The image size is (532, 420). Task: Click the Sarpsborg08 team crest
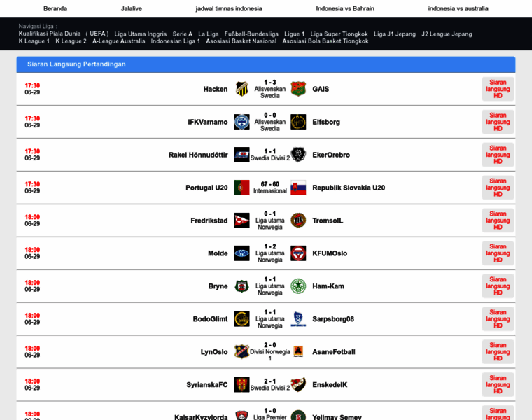point(298,319)
